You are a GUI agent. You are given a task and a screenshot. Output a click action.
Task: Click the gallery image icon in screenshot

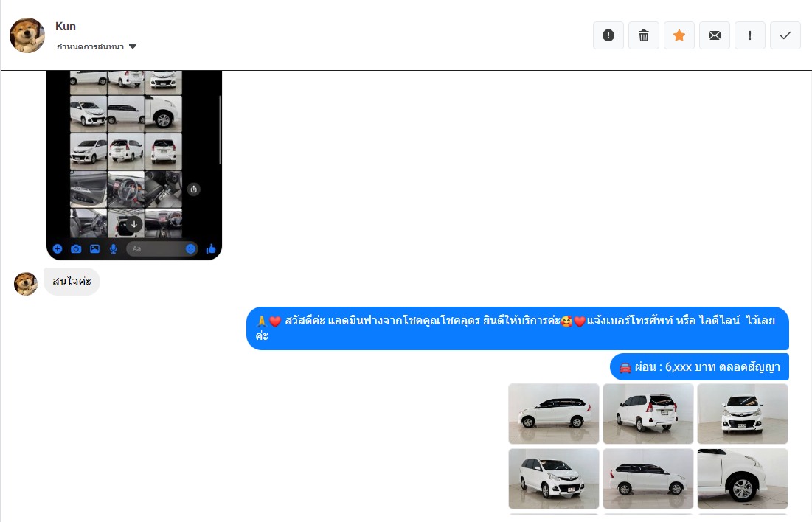coord(94,249)
